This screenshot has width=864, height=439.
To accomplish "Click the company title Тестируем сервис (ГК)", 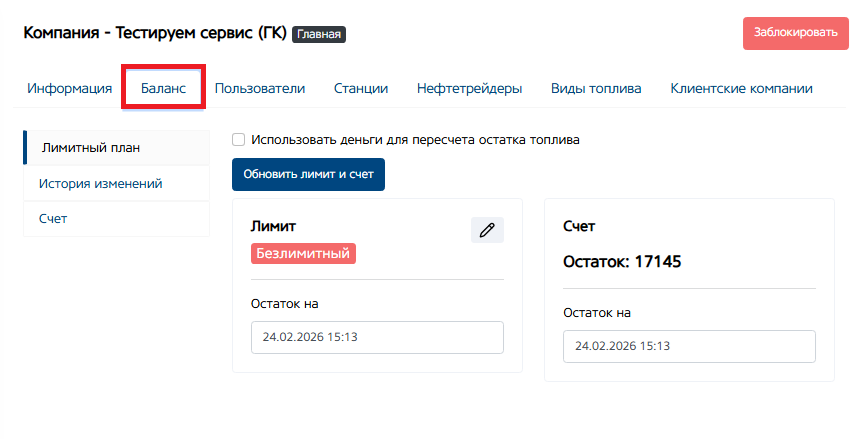I will pos(154,33).
